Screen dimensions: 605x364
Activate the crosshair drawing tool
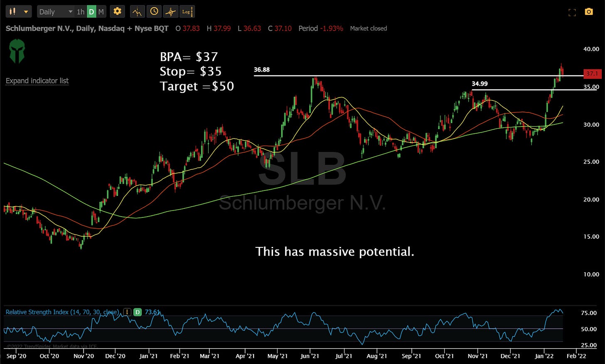coord(170,12)
